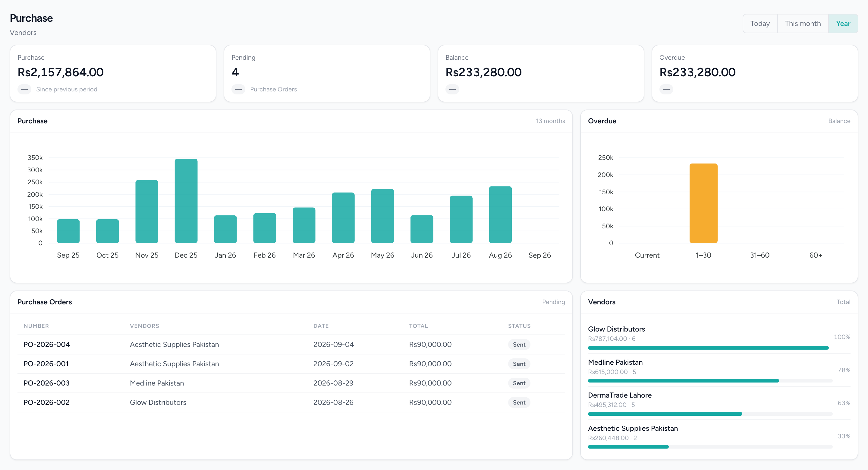Click the trend dash badge on Balance card
Viewport: 868px width, 470px height.
(452, 89)
